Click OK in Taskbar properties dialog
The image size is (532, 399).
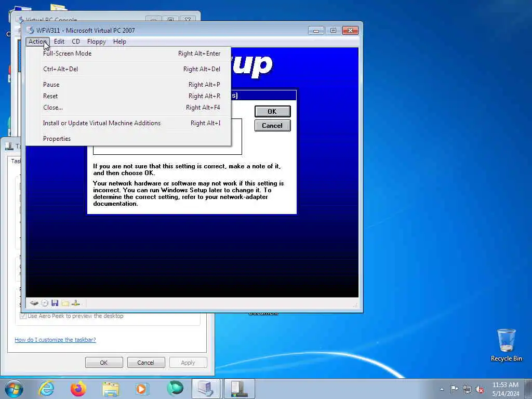[x=104, y=362]
